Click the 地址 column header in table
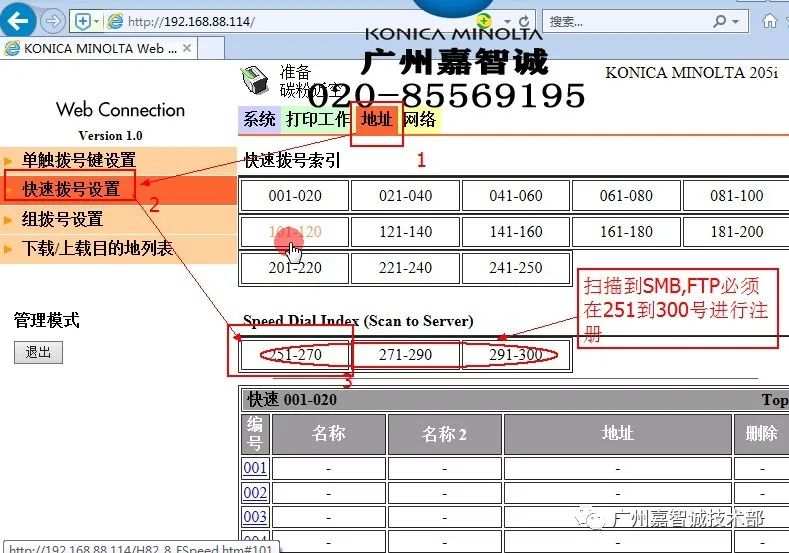Screen dimensions: 789x553 point(617,434)
